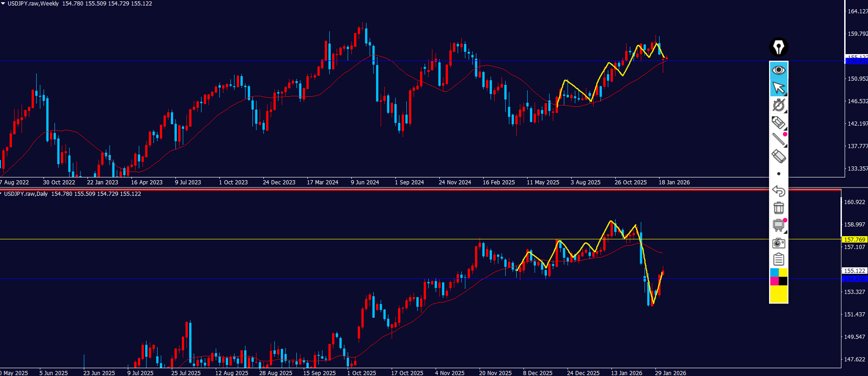Select the cyan color swatch
868x376 pixels.
click(774, 273)
